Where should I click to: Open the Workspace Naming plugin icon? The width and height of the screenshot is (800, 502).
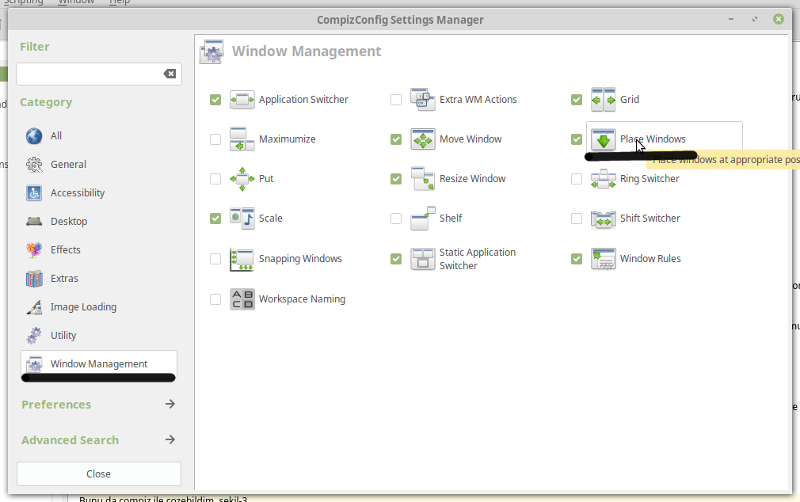coord(242,299)
